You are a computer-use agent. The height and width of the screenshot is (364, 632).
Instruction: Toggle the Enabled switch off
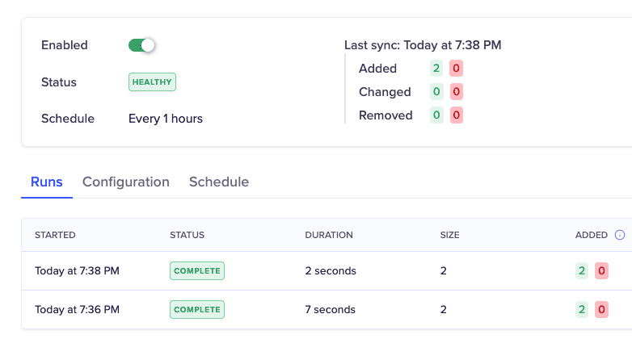point(141,45)
